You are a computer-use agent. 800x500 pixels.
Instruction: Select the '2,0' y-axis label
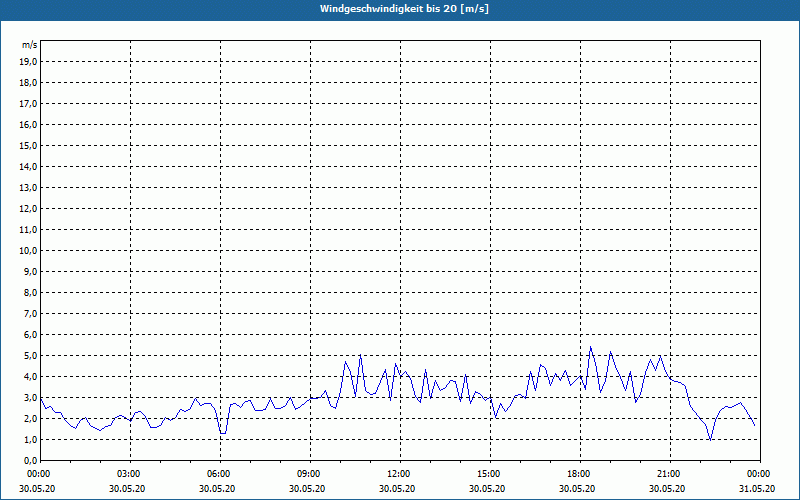[31, 419]
